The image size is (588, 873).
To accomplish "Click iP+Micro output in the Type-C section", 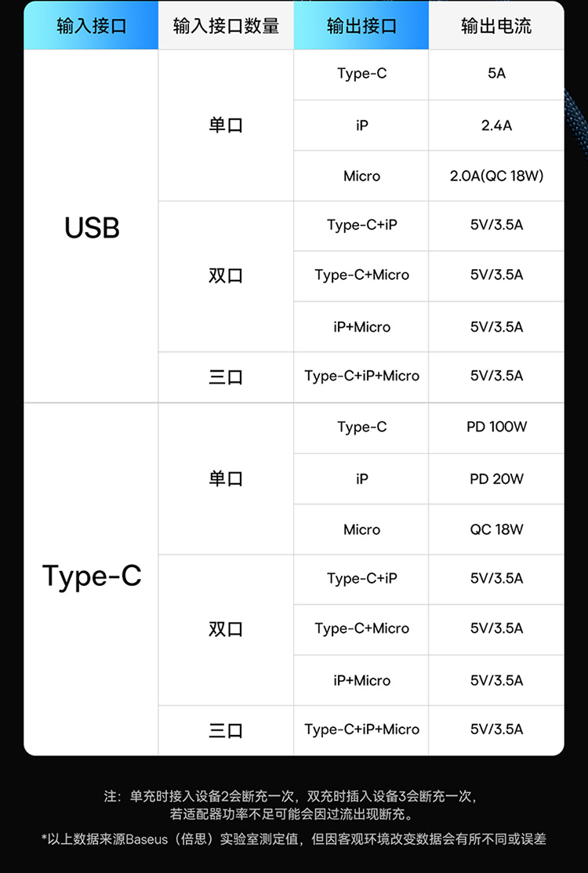I will (361, 680).
